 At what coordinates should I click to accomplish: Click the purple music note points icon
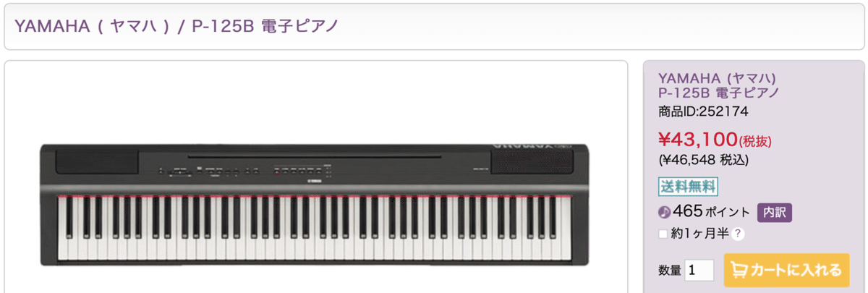(664, 213)
